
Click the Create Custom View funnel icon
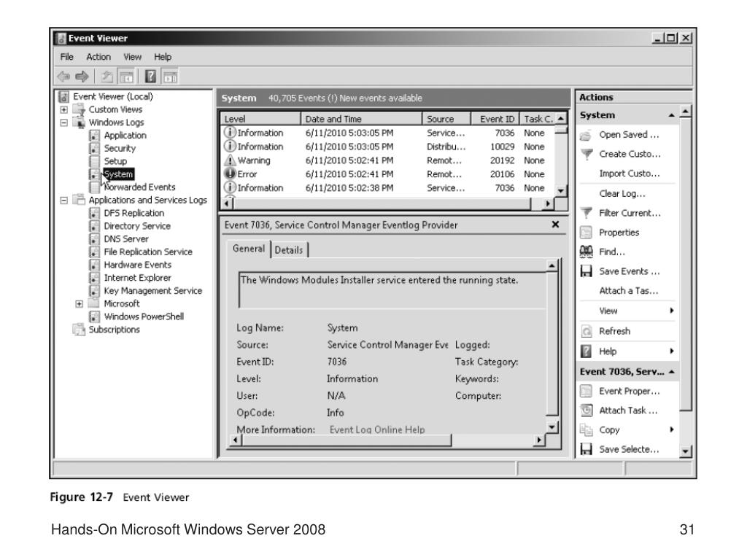[587, 155]
